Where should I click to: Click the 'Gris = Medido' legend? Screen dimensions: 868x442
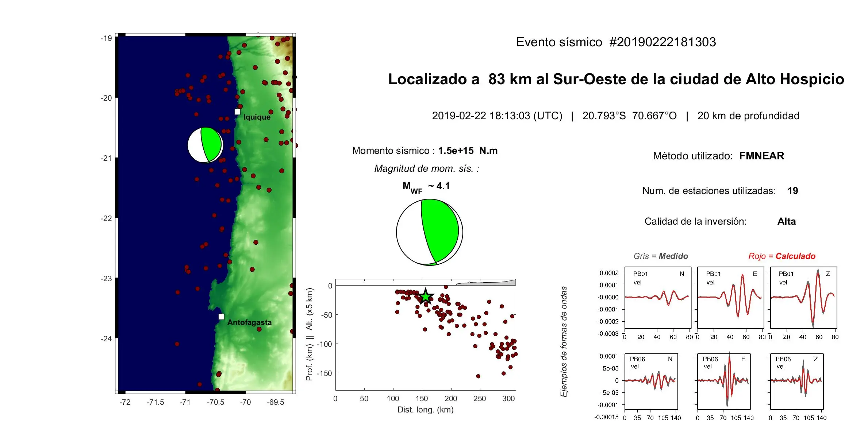pos(661,256)
